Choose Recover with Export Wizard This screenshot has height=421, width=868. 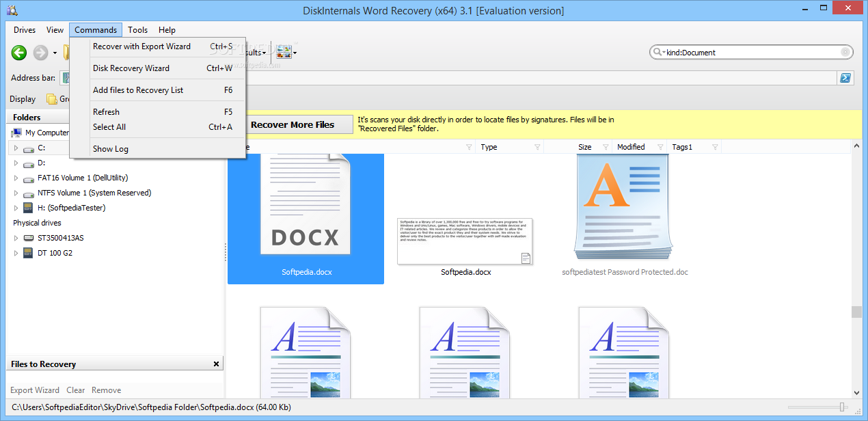coord(158,46)
